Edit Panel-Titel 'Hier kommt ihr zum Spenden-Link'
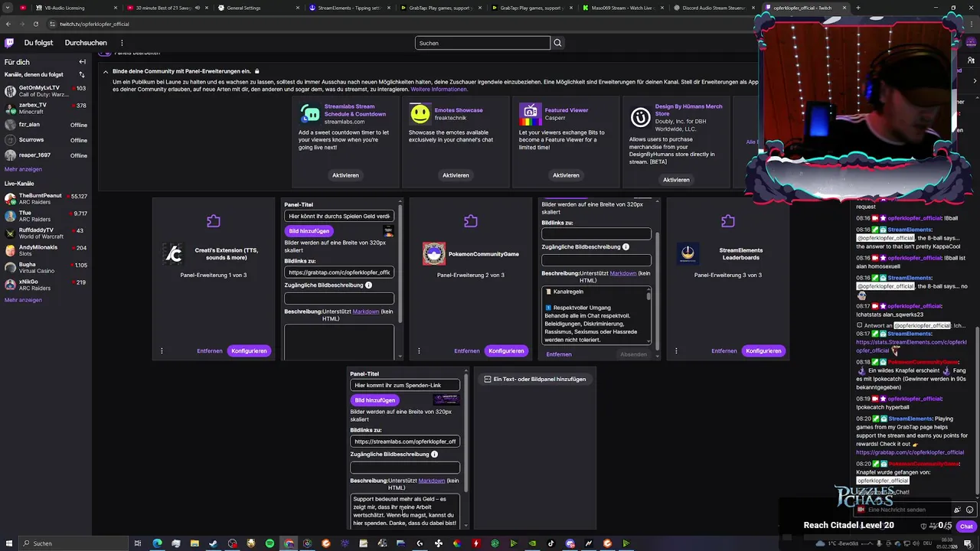The width and height of the screenshot is (980, 551). coord(405,385)
